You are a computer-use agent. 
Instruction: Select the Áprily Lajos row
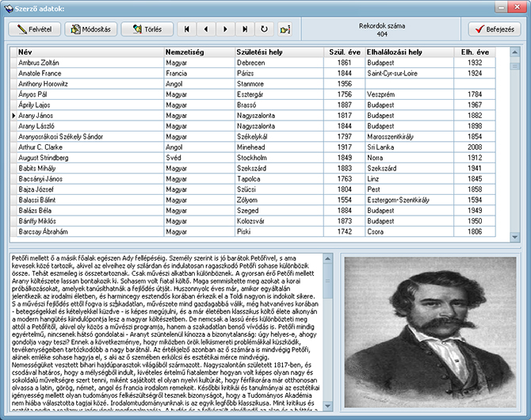(253, 105)
